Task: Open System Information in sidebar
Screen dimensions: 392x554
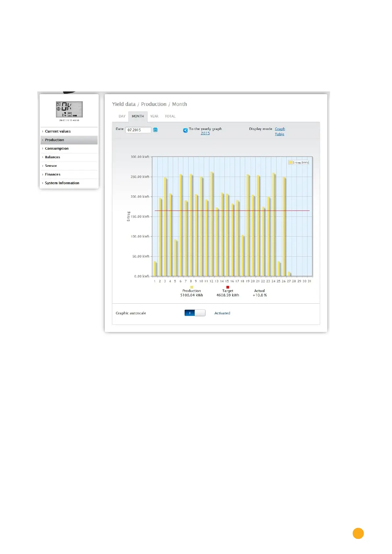Action: [x=69, y=183]
